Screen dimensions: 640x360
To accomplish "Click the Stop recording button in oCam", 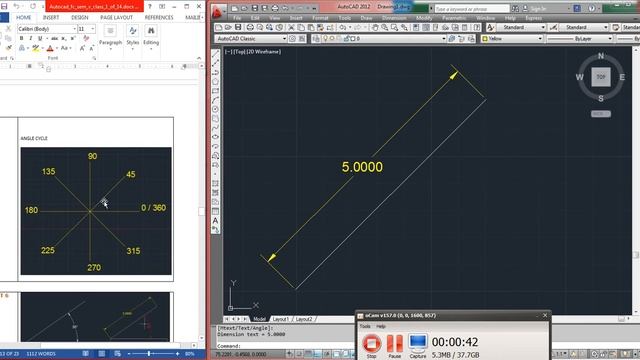I will coord(371,346).
